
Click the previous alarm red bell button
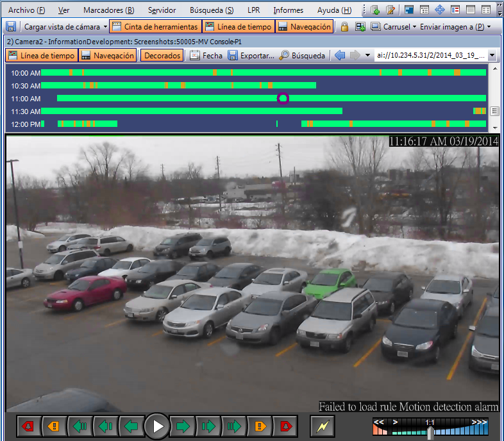(29, 426)
